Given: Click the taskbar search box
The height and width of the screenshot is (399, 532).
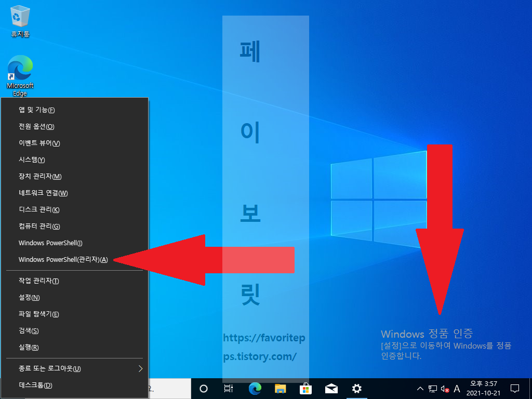Looking at the screenshot, I should [170, 389].
